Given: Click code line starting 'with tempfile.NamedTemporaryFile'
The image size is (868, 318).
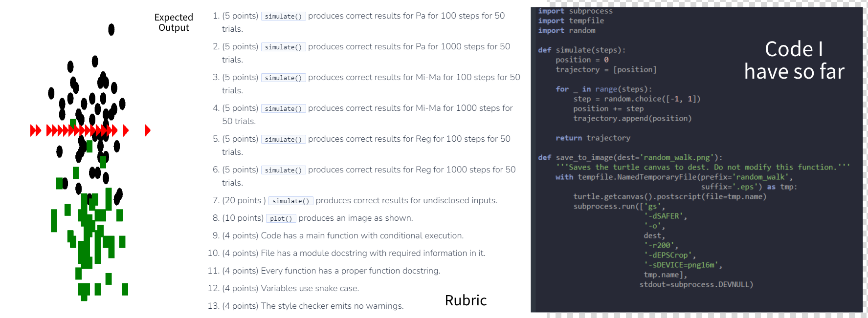Looking at the screenshot, I should (674, 177).
